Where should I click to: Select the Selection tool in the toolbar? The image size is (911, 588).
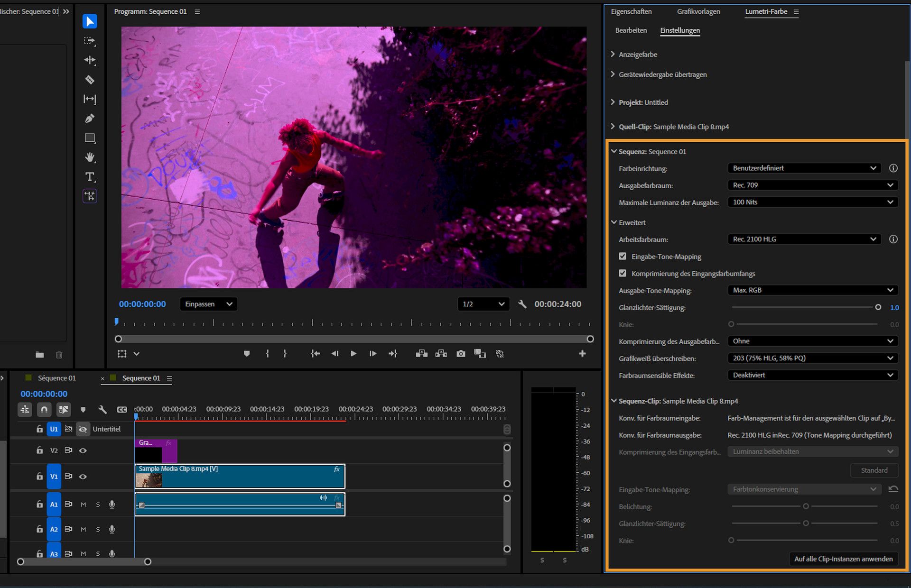tap(89, 21)
